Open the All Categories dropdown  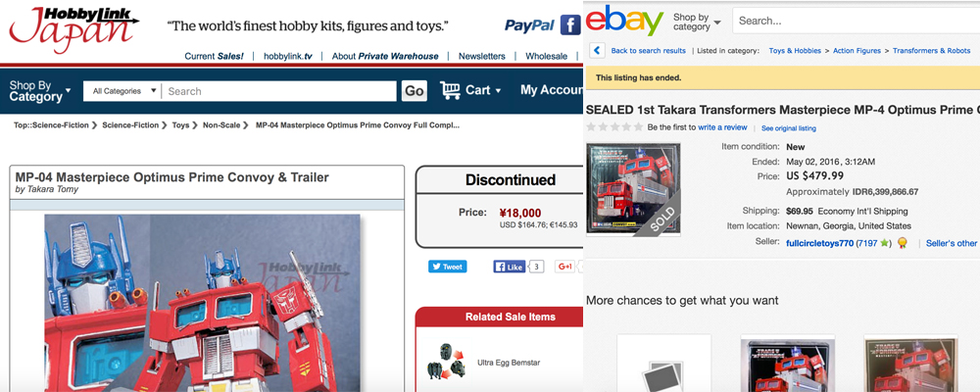point(122,91)
